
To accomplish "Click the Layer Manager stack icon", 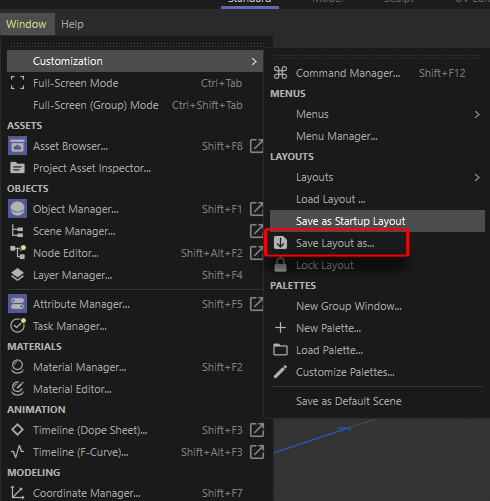I will pos(17,275).
